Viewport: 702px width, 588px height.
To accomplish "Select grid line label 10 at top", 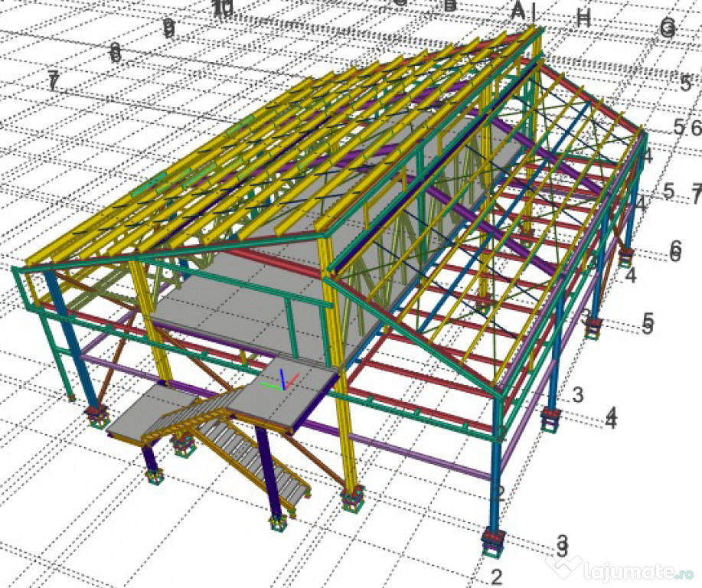I will tap(222, 8).
